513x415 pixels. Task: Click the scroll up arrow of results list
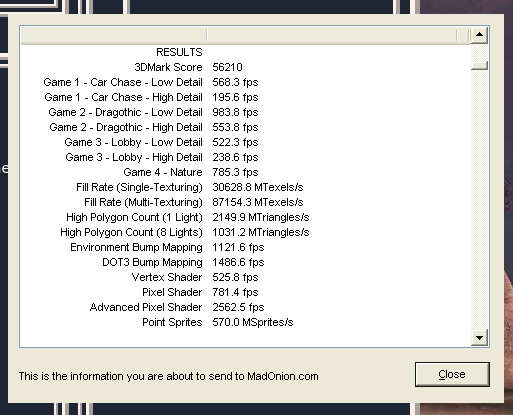(479, 35)
